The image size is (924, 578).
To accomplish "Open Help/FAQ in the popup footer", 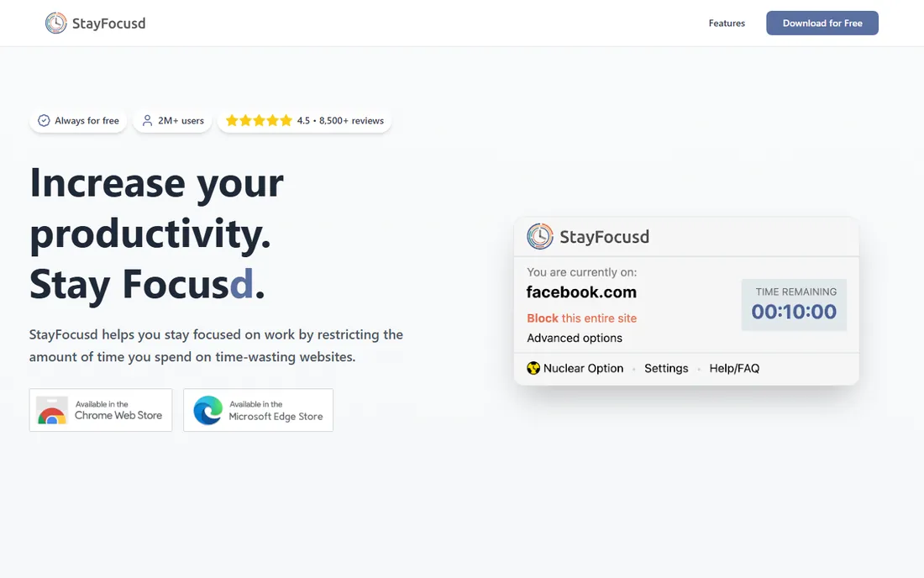I will pyautogui.click(x=734, y=368).
